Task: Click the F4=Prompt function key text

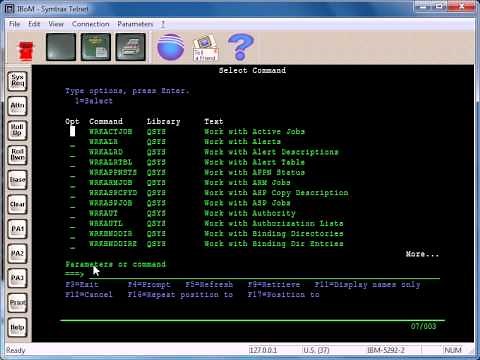Action: click(149, 285)
